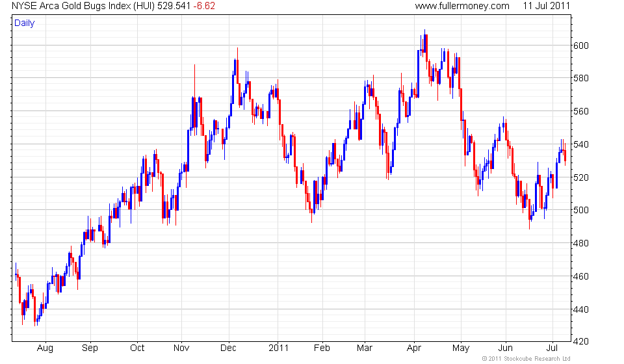This screenshot has height=364, width=624.
Task: Click the red change value -6.62
Action: pos(204,6)
